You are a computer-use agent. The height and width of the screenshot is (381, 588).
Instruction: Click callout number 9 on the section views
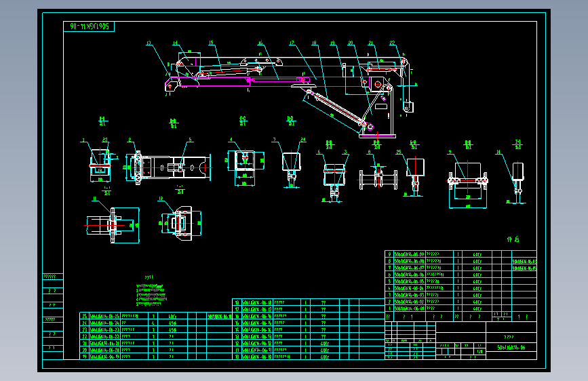450,152
